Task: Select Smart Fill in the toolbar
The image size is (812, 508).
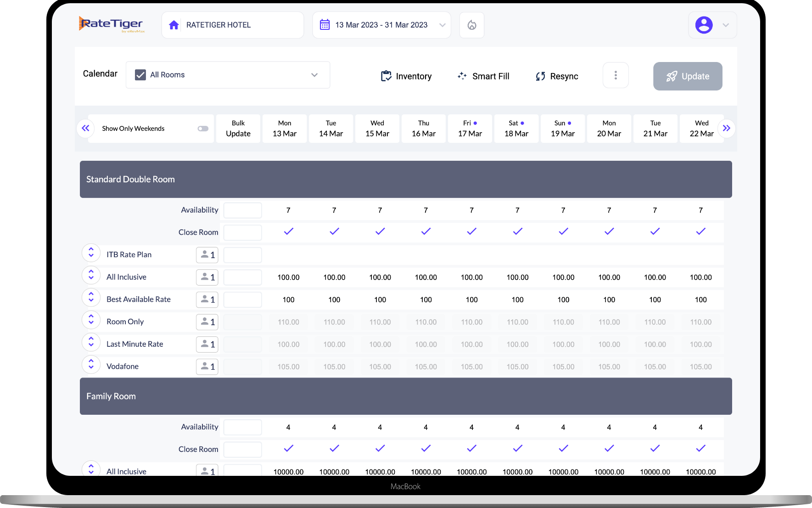Action: point(483,76)
